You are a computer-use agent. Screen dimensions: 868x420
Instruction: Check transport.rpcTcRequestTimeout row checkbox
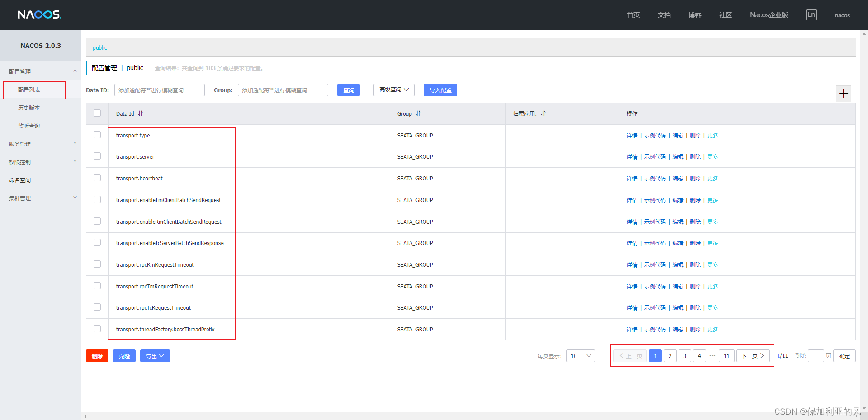pos(97,307)
